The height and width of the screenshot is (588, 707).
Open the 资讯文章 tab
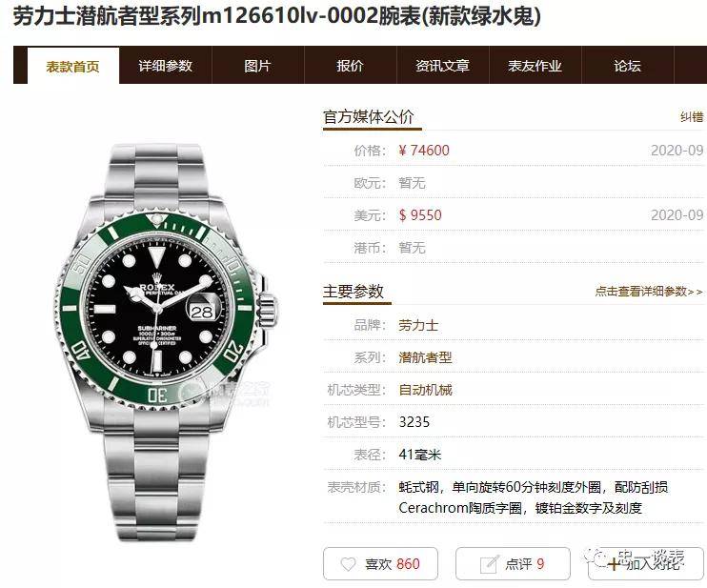tap(443, 66)
